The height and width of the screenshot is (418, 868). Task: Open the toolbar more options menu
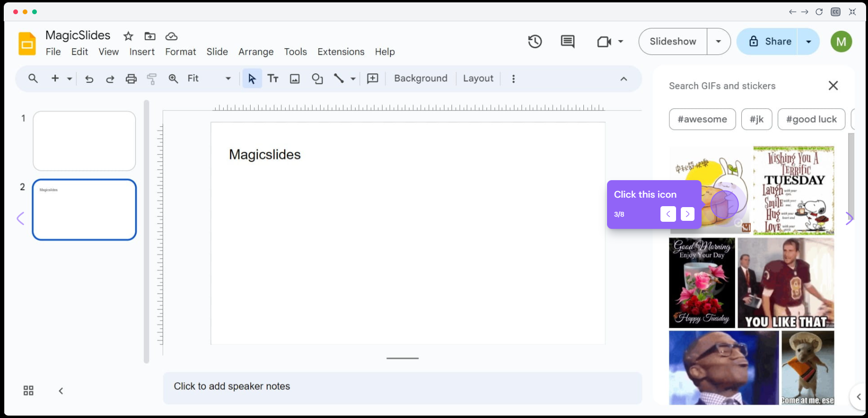513,78
